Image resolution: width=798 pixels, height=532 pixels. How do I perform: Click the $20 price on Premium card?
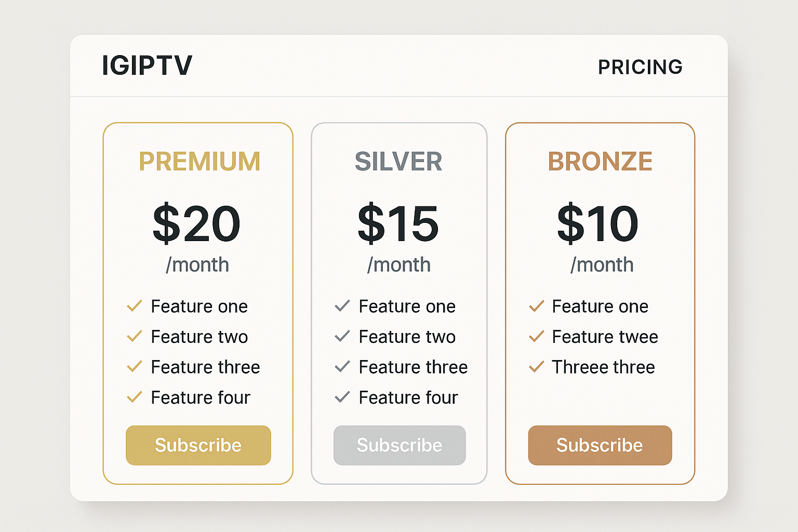[x=196, y=224]
